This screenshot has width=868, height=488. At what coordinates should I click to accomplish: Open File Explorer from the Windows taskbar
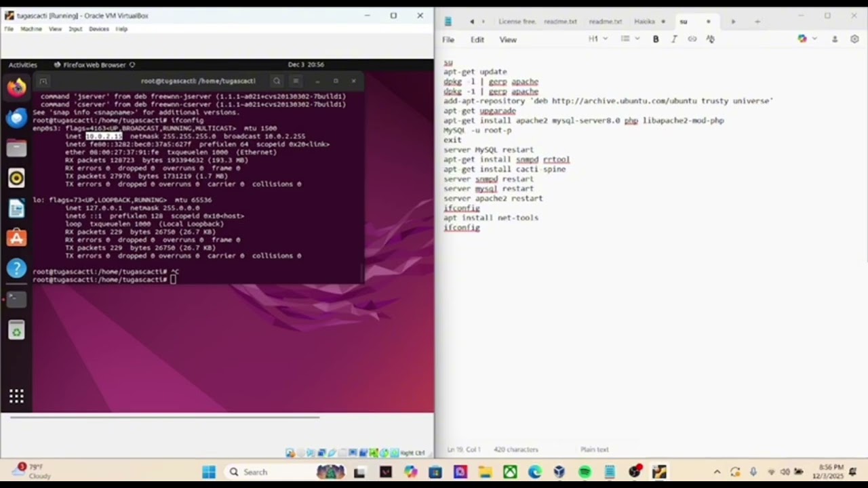tap(484, 472)
